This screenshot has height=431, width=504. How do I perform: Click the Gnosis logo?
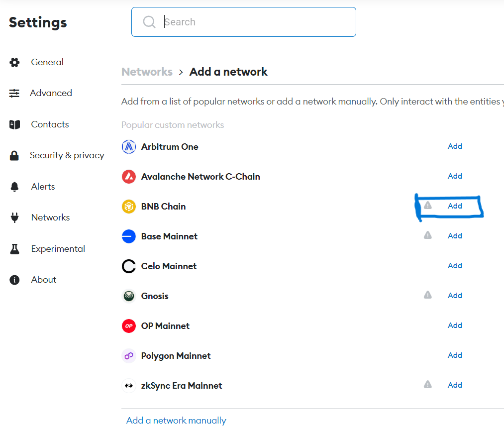pos(128,296)
